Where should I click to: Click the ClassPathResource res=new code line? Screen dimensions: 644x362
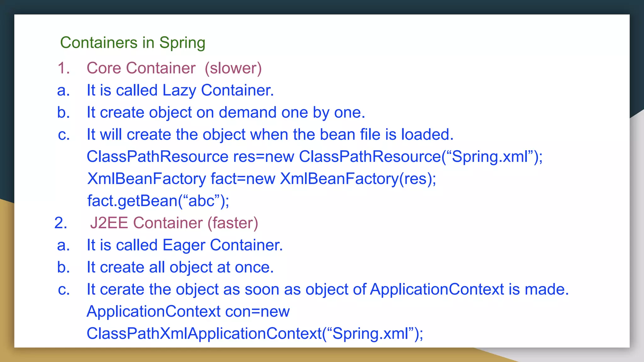coord(314,156)
